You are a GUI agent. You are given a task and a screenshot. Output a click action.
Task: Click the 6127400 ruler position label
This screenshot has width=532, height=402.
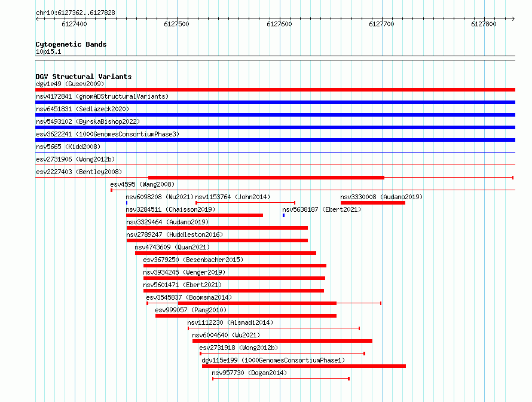tap(74, 24)
